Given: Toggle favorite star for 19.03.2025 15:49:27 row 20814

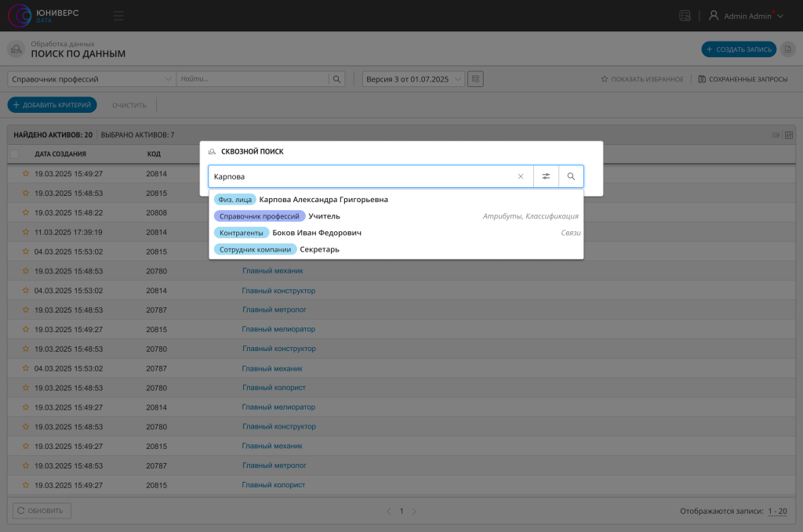Looking at the screenshot, I should (25, 173).
